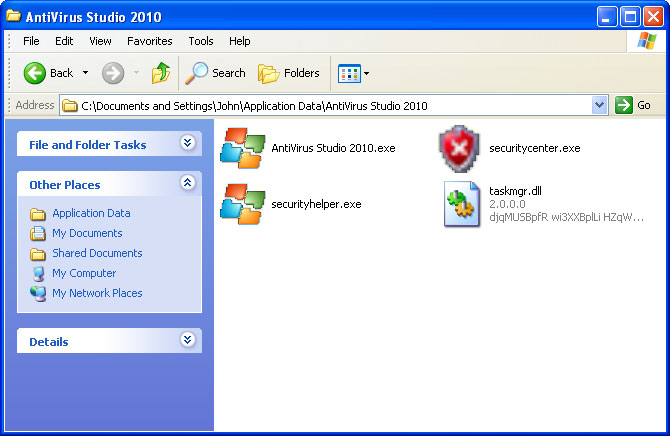Open the Favorites menu
Viewport: 670px width, 436px height.
point(150,41)
